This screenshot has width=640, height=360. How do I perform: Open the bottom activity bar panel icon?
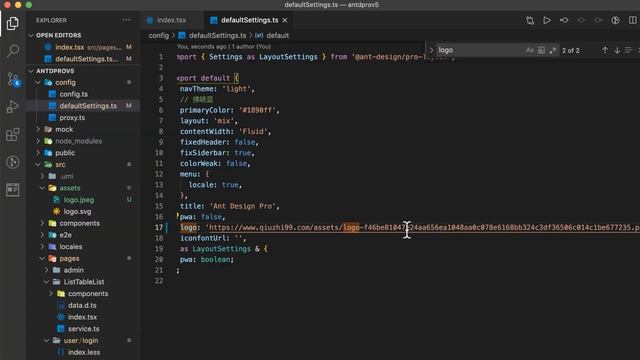[x=13, y=190]
